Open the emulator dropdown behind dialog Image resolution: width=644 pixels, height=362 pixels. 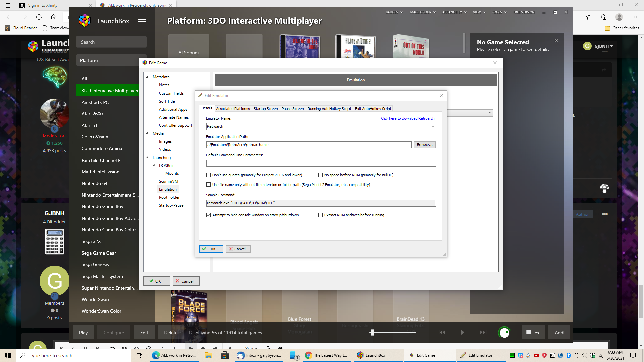490,113
